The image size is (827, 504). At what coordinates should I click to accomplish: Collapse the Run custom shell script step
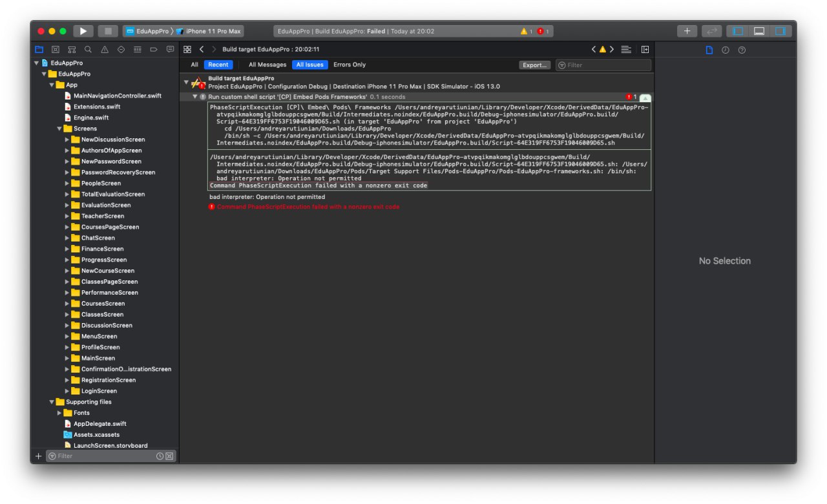[194, 97]
